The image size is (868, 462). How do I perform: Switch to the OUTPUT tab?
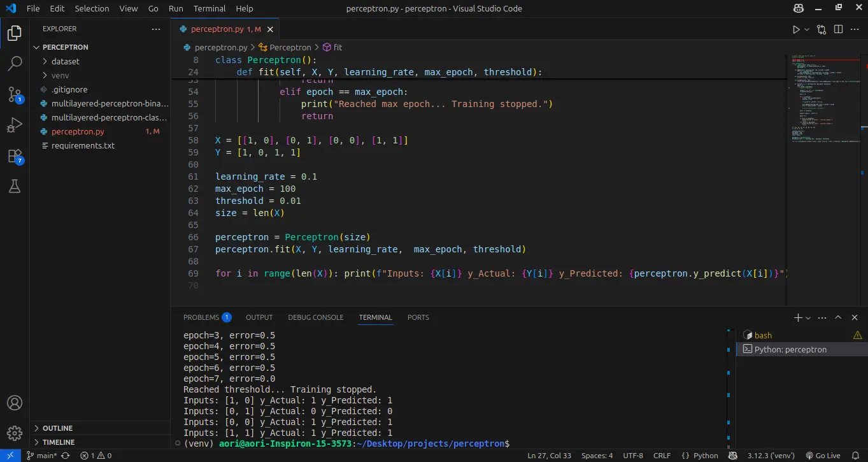click(259, 317)
